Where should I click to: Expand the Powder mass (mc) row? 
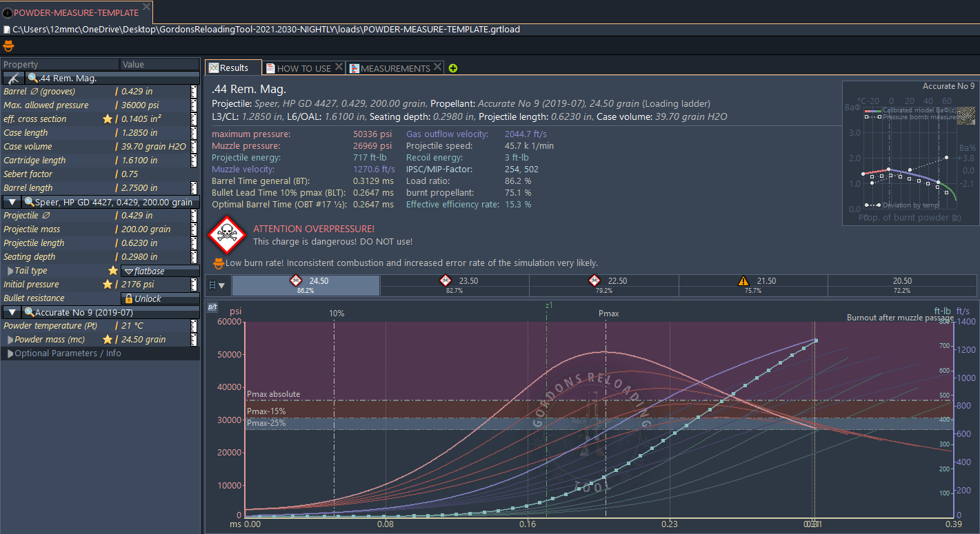(10, 340)
